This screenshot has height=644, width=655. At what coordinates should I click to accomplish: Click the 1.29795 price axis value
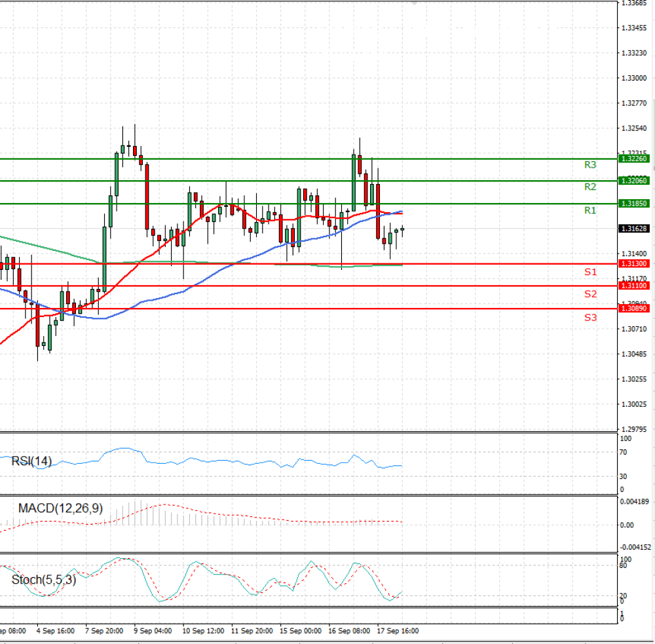pyautogui.click(x=634, y=429)
